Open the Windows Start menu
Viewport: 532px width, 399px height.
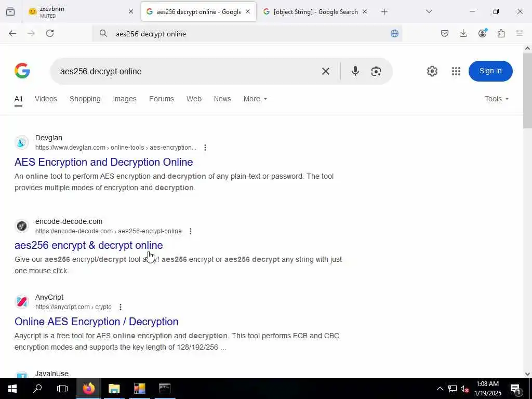coord(12,389)
